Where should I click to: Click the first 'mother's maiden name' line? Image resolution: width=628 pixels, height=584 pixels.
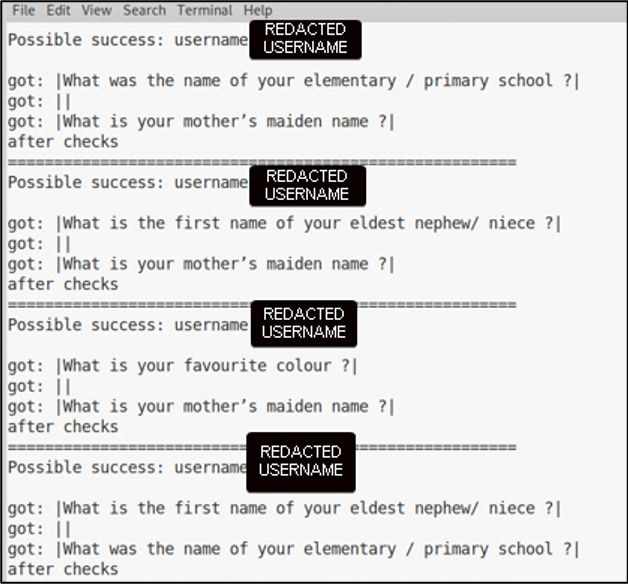tap(201, 122)
